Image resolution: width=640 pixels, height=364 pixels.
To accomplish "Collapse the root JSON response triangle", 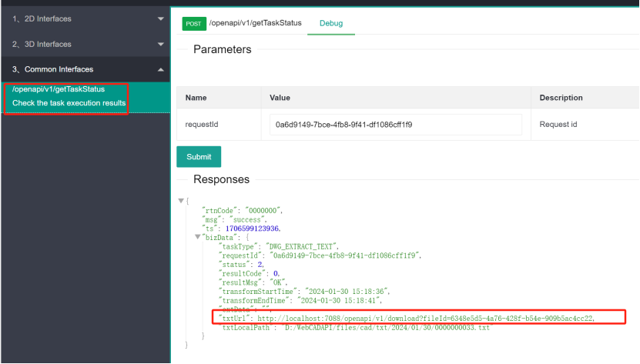I will 181,201.
